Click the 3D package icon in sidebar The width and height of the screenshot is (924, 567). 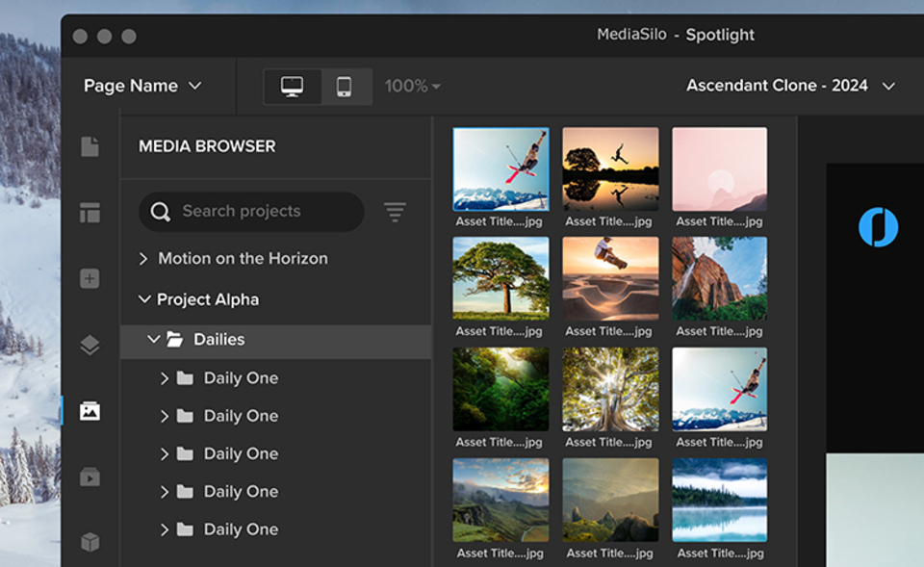(89, 542)
